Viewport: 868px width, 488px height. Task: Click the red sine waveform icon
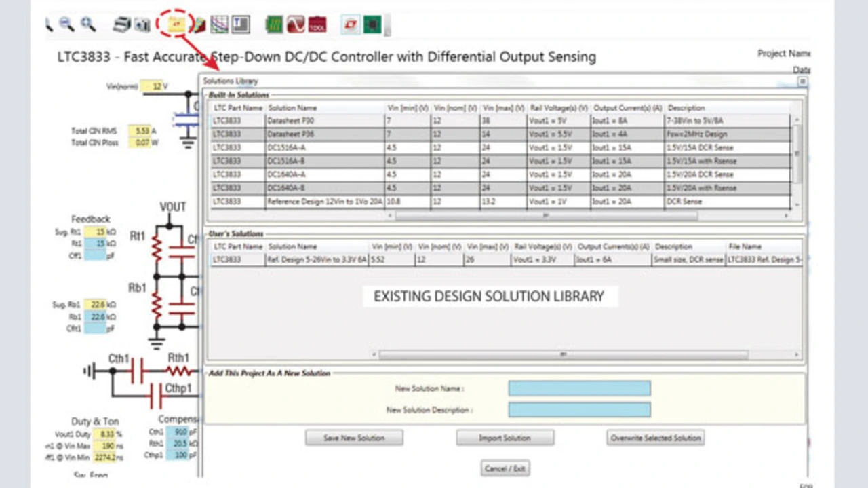296,25
